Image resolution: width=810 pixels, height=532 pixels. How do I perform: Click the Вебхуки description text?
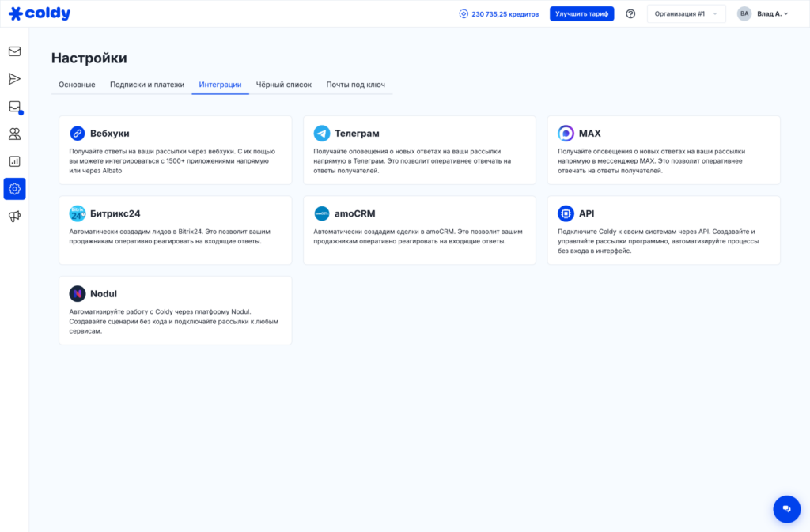pyautogui.click(x=172, y=161)
